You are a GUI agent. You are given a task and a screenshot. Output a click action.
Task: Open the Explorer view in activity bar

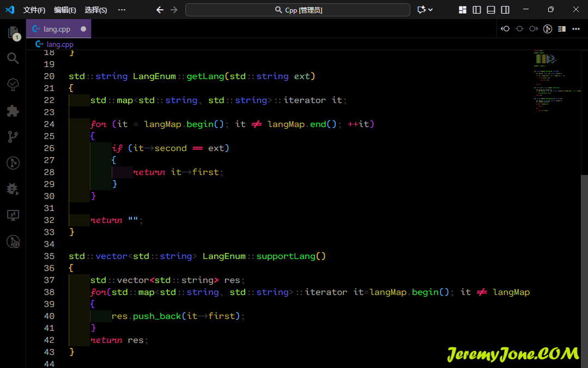[13, 33]
